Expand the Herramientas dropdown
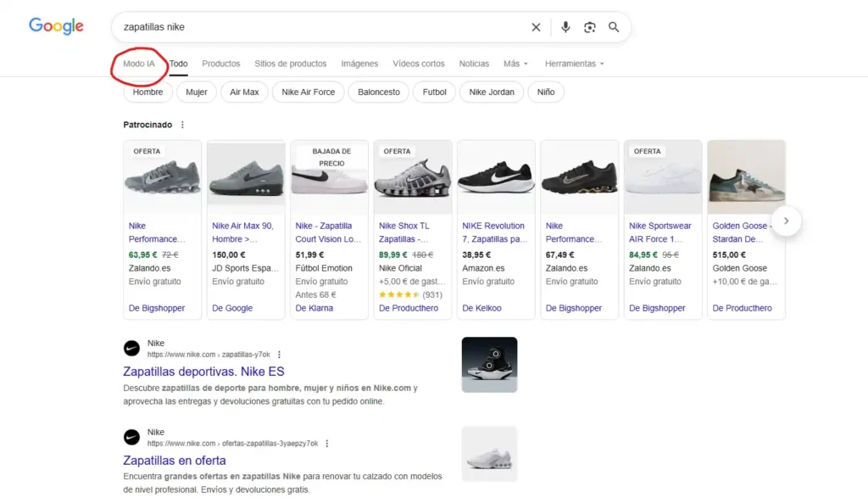 point(575,64)
